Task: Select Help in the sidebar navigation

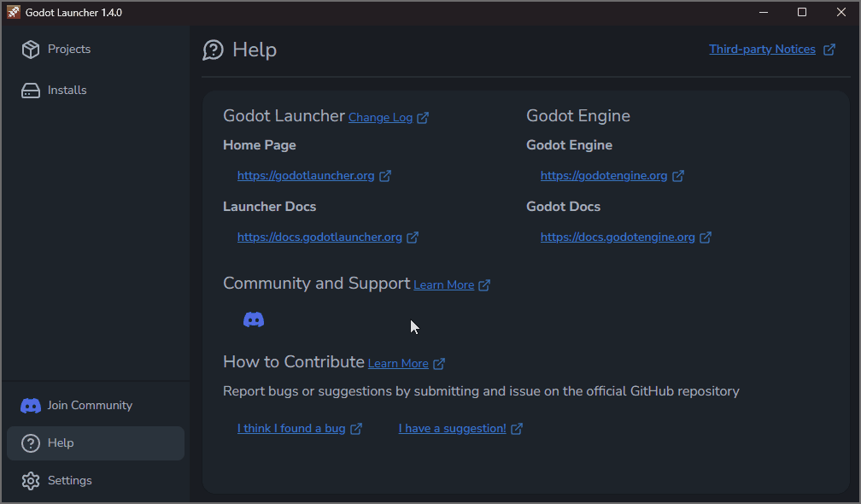Action: (60, 442)
